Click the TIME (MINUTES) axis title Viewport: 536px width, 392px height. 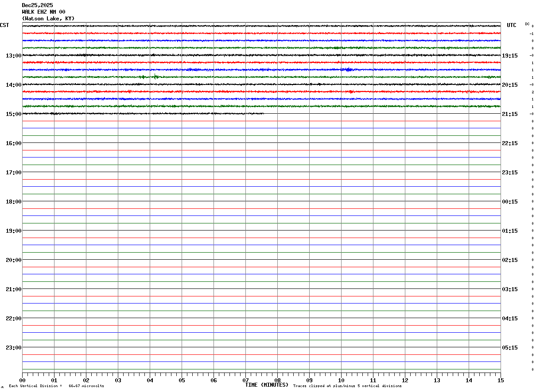click(267, 385)
